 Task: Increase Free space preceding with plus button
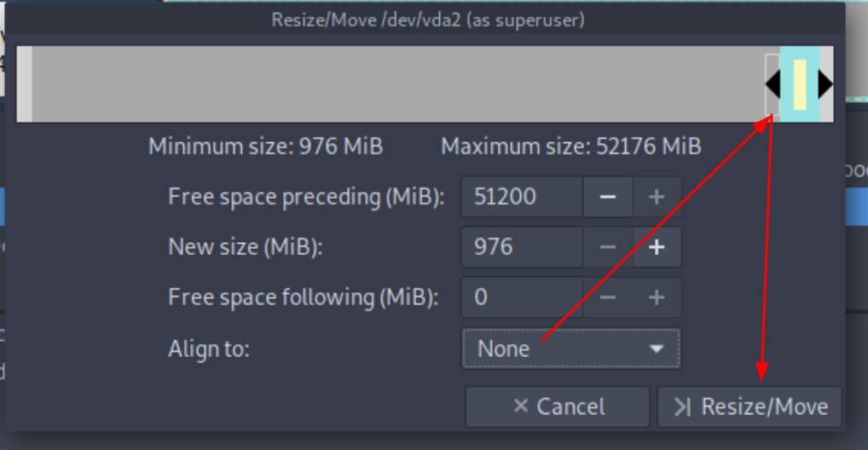click(657, 197)
